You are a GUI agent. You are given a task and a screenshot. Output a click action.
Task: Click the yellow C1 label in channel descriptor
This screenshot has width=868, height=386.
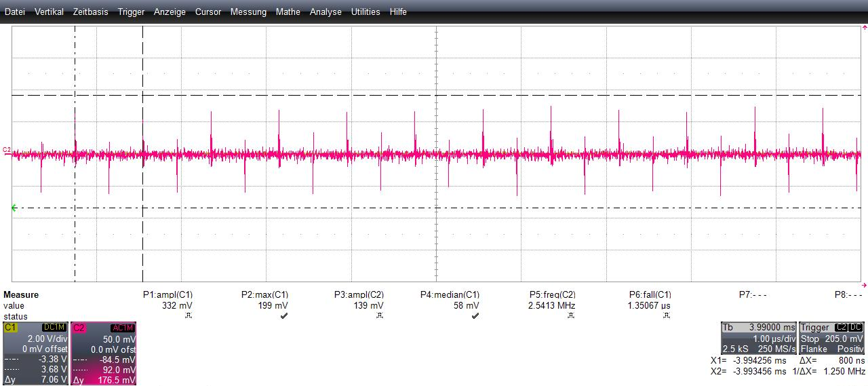pyautogui.click(x=10, y=328)
